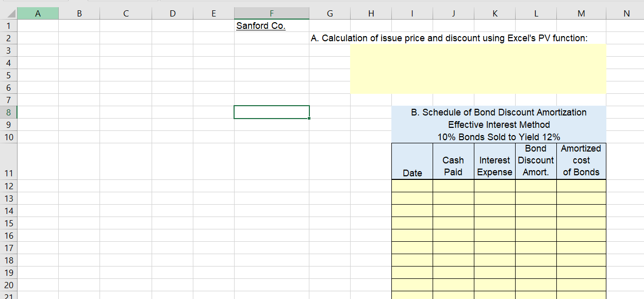The image size is (644, 299).
Task: Select row 15 header
Action: click(9, 223)
